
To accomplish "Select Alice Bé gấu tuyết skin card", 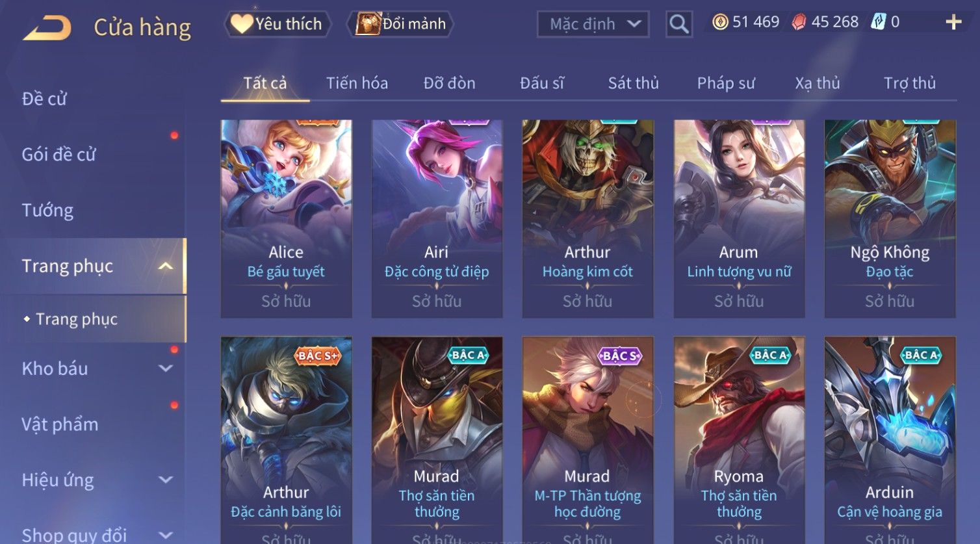I will [286, 218].
